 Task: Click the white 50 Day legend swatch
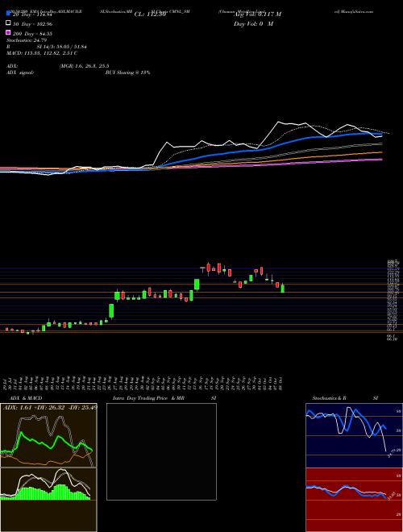tap(8, 23)
